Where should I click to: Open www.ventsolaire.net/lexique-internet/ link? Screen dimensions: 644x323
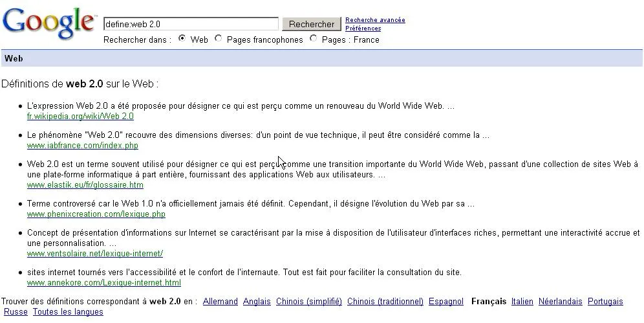[x=95, y=254]
